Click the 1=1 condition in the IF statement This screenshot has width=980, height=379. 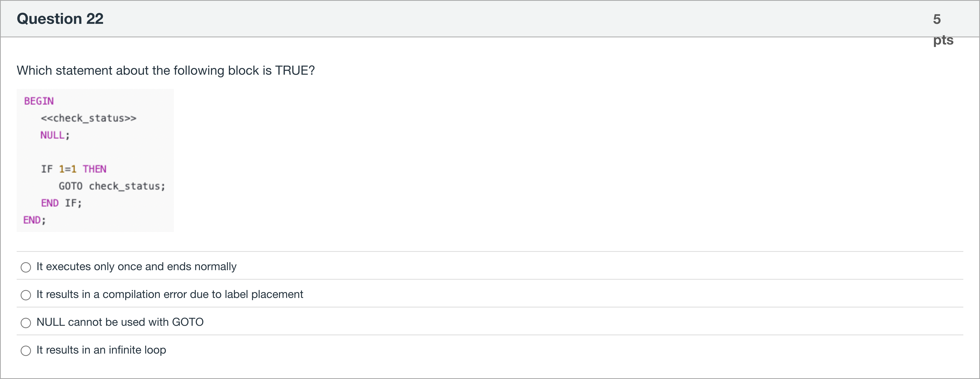pyautogui.click(x=67, y=169)
